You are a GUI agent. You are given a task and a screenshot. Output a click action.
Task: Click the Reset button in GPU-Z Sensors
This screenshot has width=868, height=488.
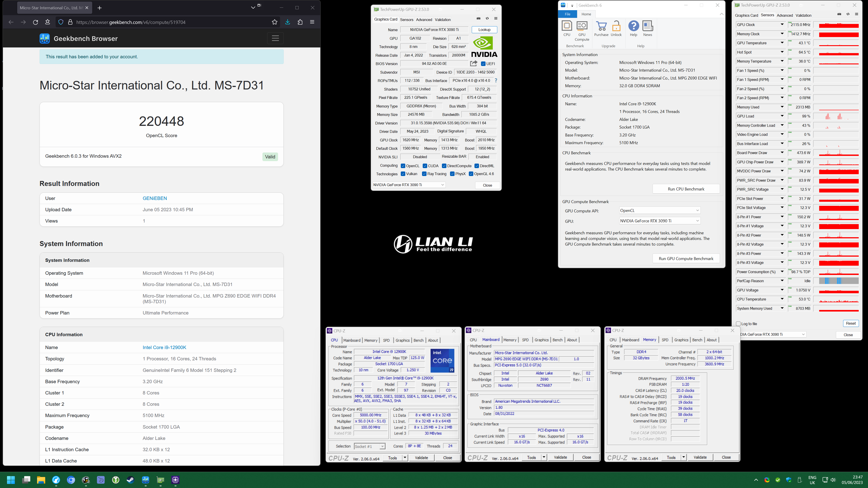click(x=850, y=323)
